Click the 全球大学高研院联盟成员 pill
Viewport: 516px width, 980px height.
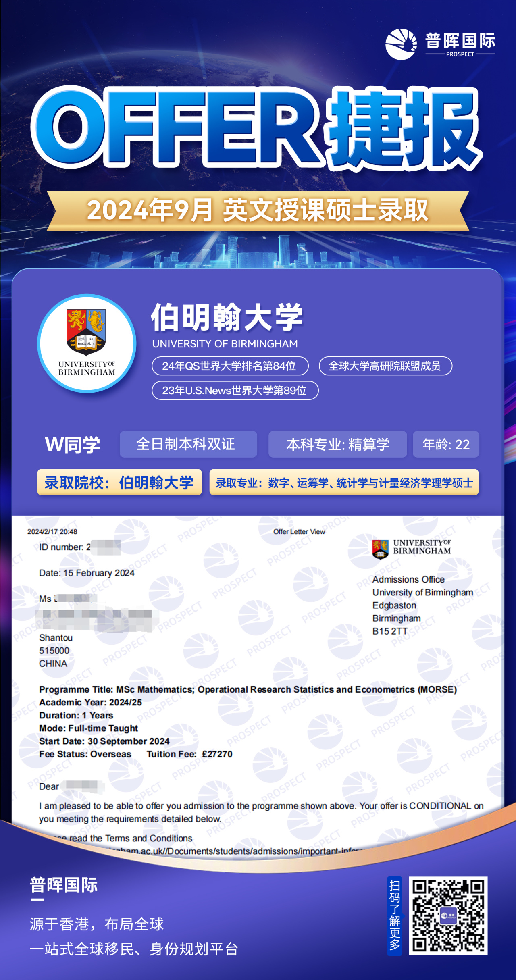(x=385, y=366)
